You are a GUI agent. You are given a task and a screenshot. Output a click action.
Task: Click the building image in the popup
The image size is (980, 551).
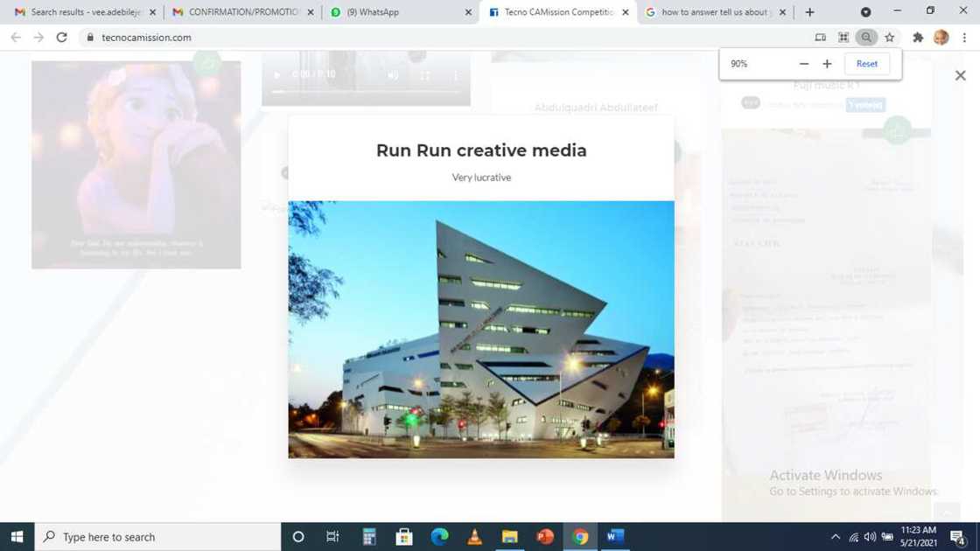click(x=481, y=330)
